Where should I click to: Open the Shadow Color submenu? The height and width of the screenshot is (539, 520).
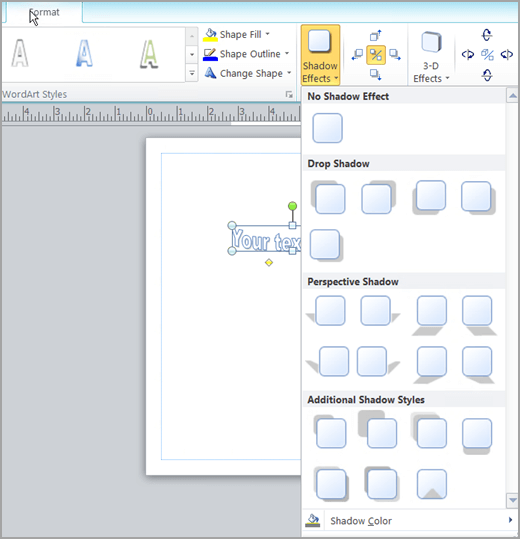tap(410, 521)
